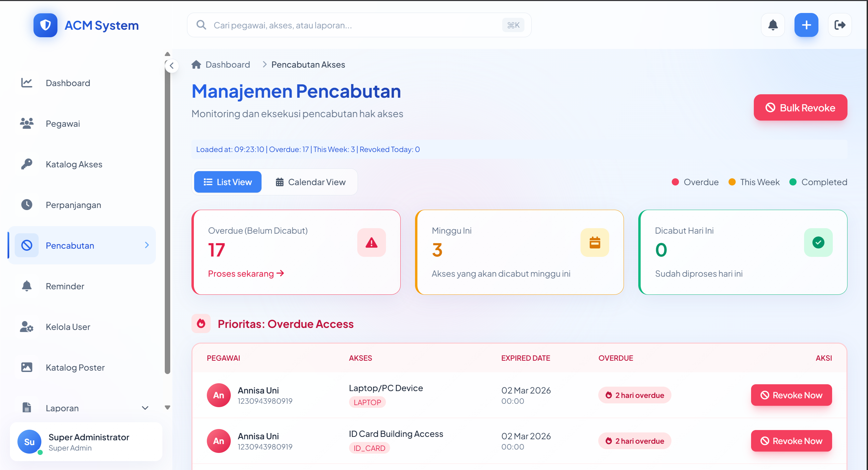Expand Pencabutan submenu arrow

(147, 245)
